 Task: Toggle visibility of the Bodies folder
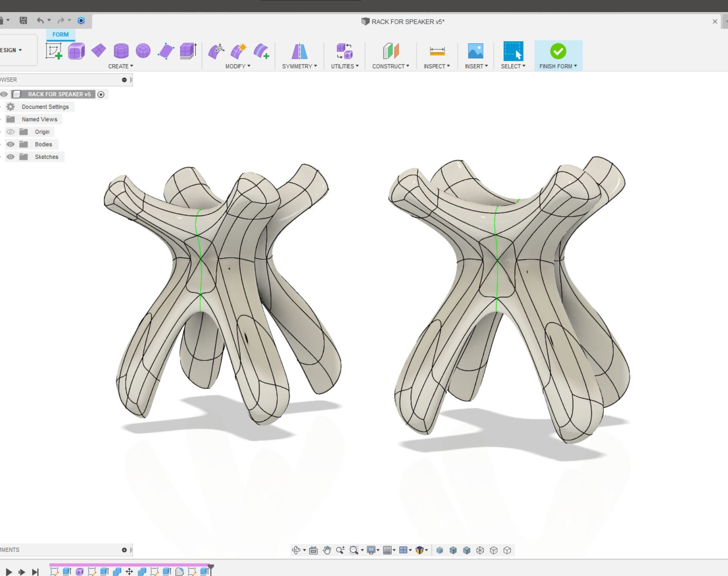tap(10, 144)
